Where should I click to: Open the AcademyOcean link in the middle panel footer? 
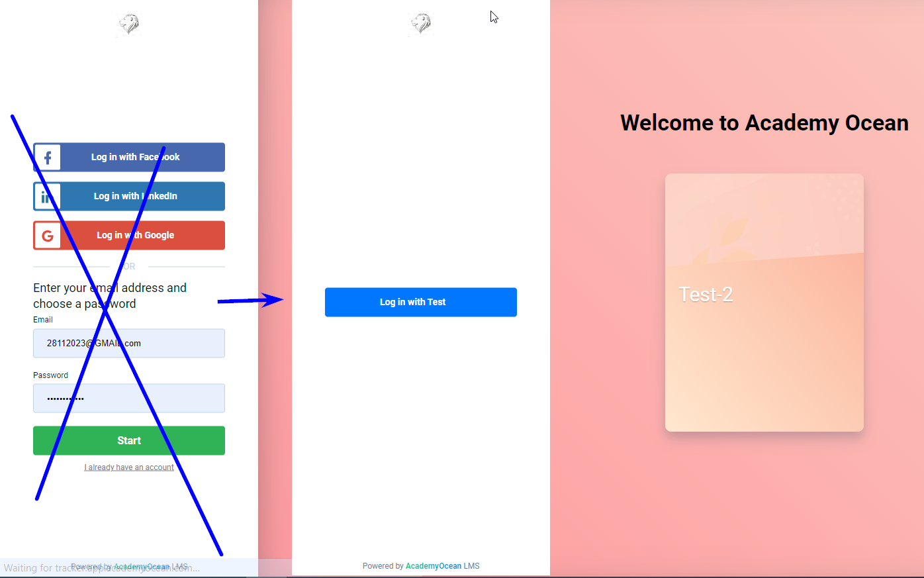(434, 566)
